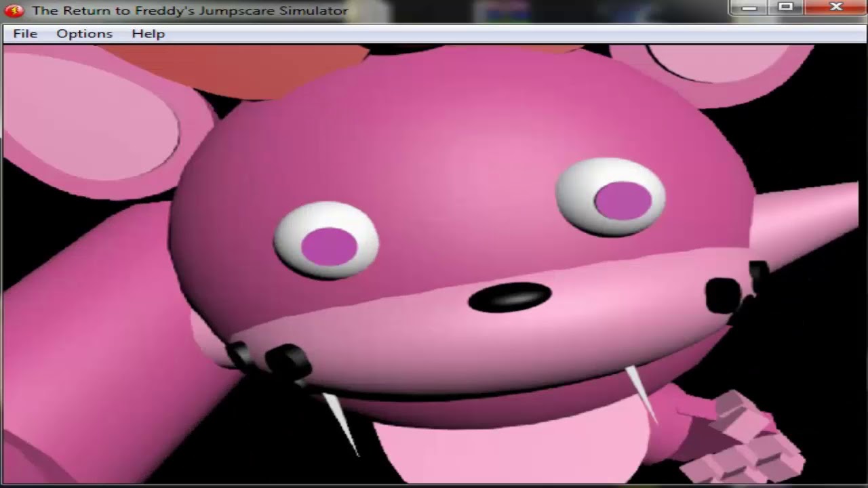Screen dimensions: 868x488
Task: Open the Help menu
Action: click(149, 34)
